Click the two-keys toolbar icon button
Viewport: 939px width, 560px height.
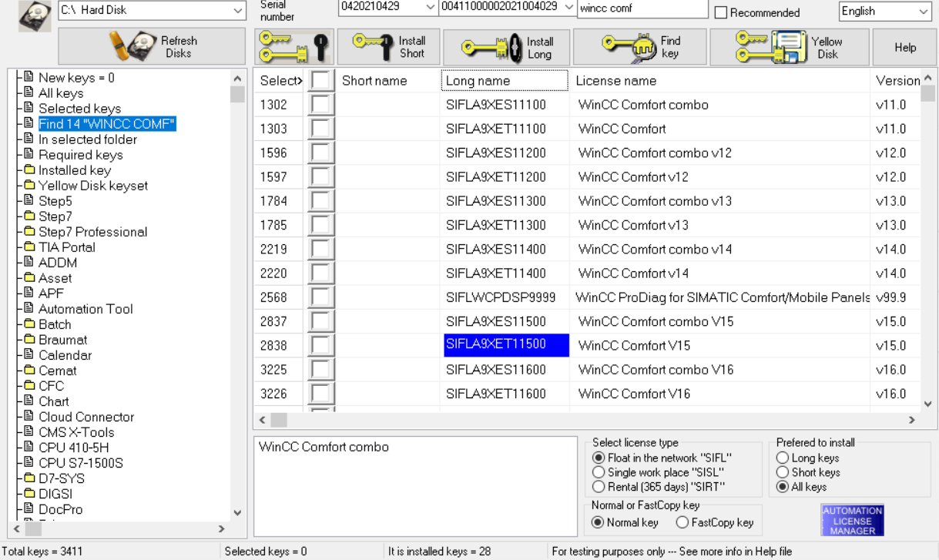[x=294, y=47]
